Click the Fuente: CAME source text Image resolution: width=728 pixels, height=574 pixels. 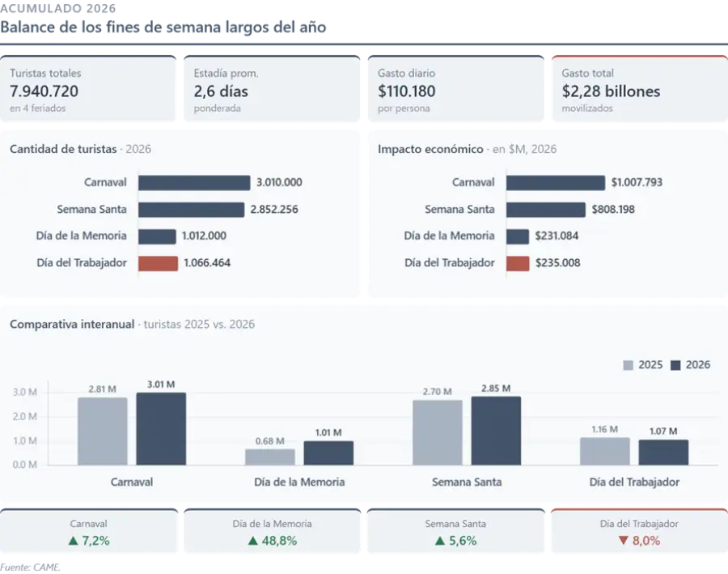(x=30, y=567)
